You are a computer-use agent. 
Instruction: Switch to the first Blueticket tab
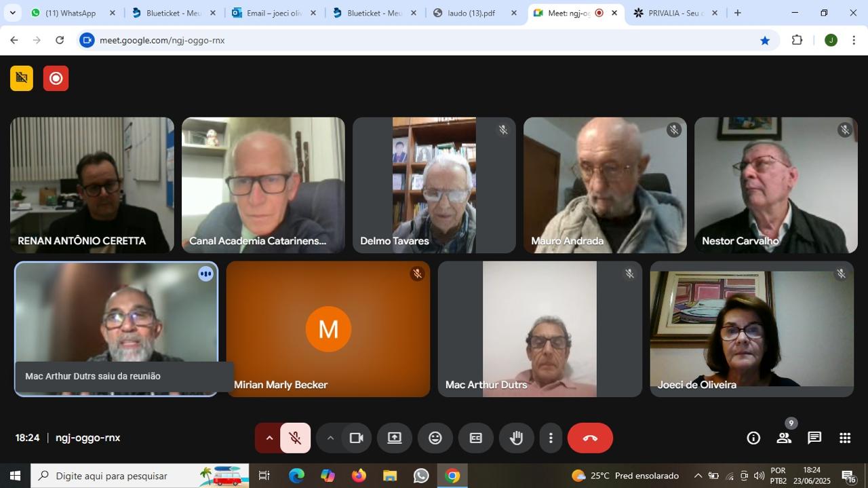pyautogui.click(x=173, y=13)
